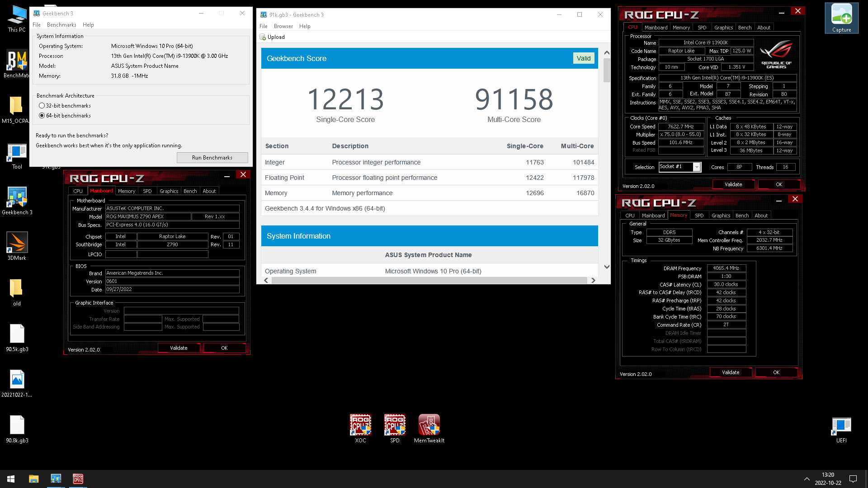The height and width of the screenshot is (488, 868).
Task: Click Validate in Memory CPU-Z window
Action: click(x=731, y=372)
